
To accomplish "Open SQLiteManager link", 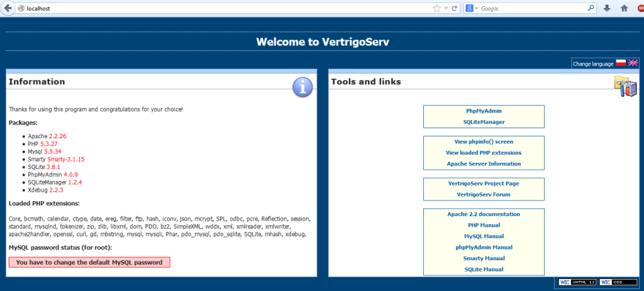I will click(484, 122).
